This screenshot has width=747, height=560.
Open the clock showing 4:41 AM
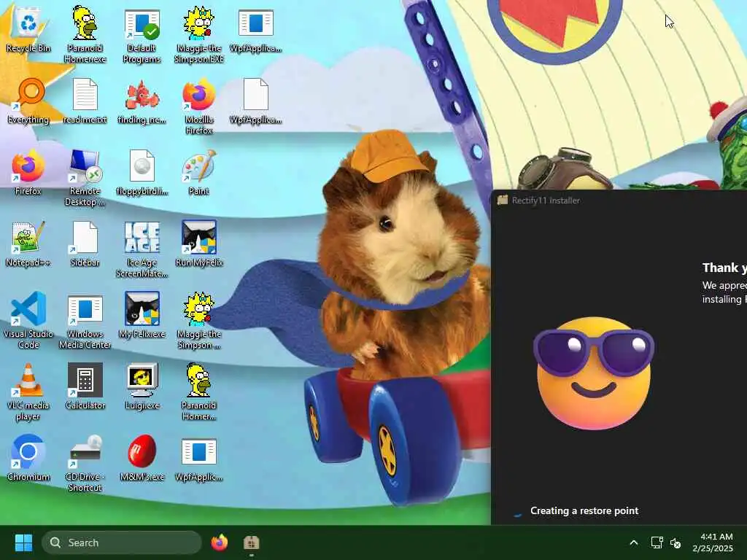tap(713, 542)
